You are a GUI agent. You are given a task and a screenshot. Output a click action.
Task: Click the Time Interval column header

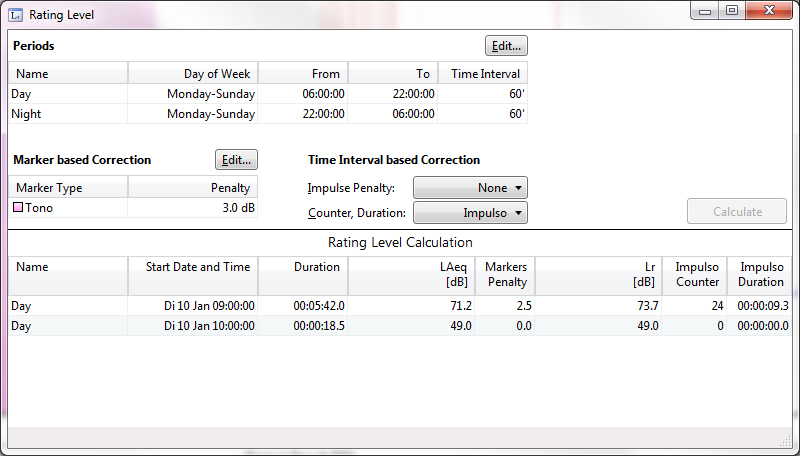482,74
